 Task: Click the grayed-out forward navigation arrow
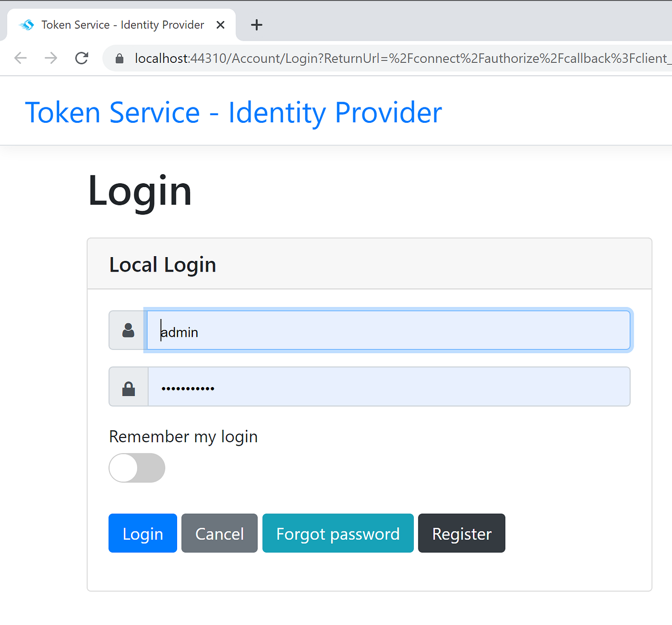(50, 58)
